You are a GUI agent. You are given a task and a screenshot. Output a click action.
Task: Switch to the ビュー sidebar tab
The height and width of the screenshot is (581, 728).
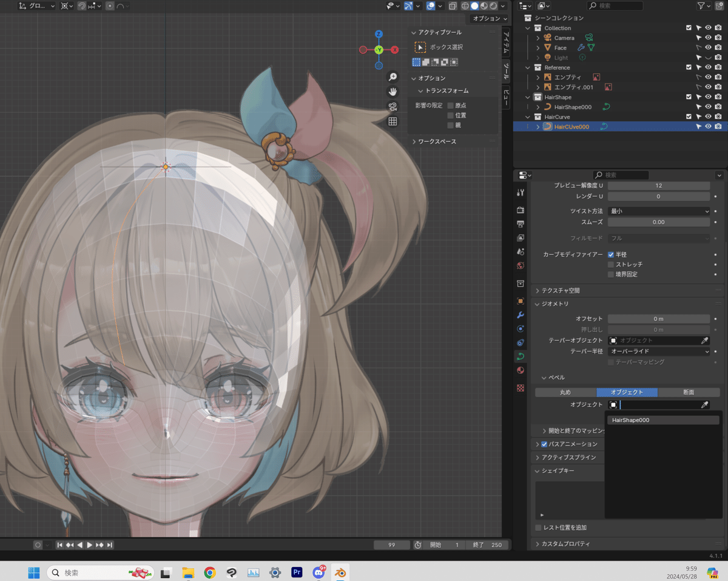point(507,97)
